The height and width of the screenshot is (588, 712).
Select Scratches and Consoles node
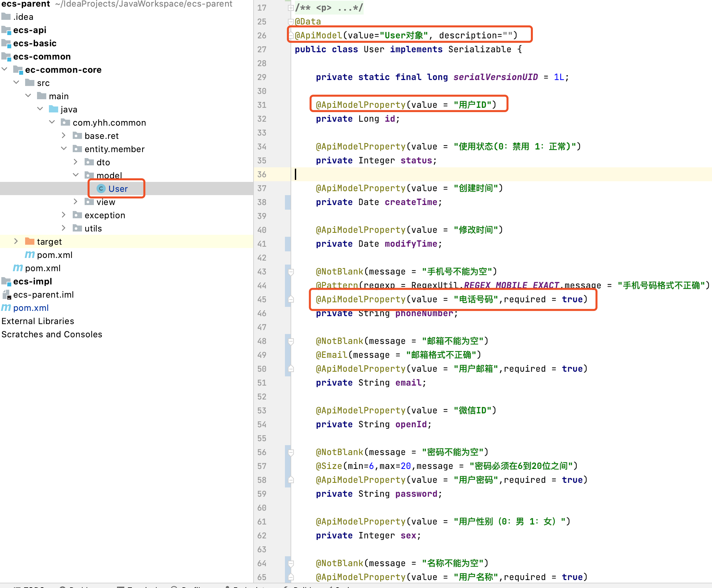point(52,334)
